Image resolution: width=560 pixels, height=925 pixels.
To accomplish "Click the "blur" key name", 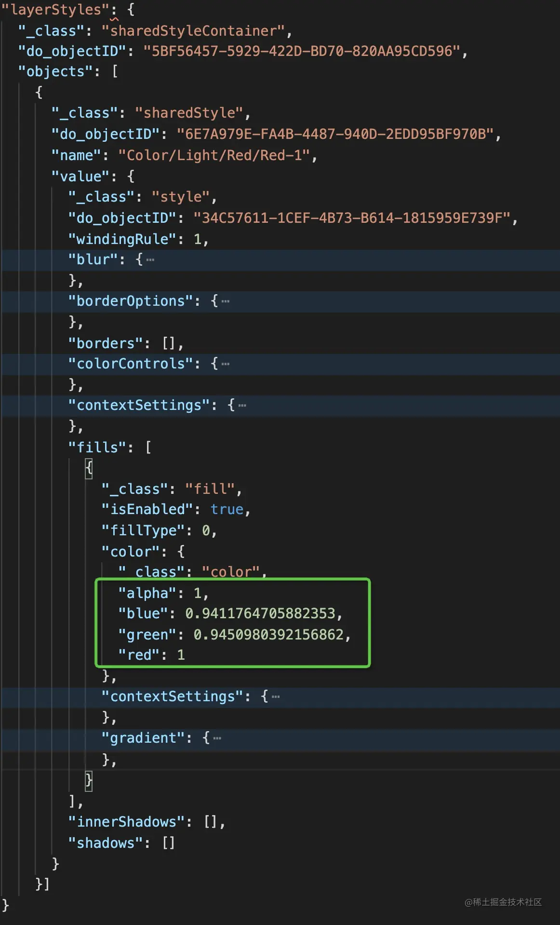I will 93,259.
